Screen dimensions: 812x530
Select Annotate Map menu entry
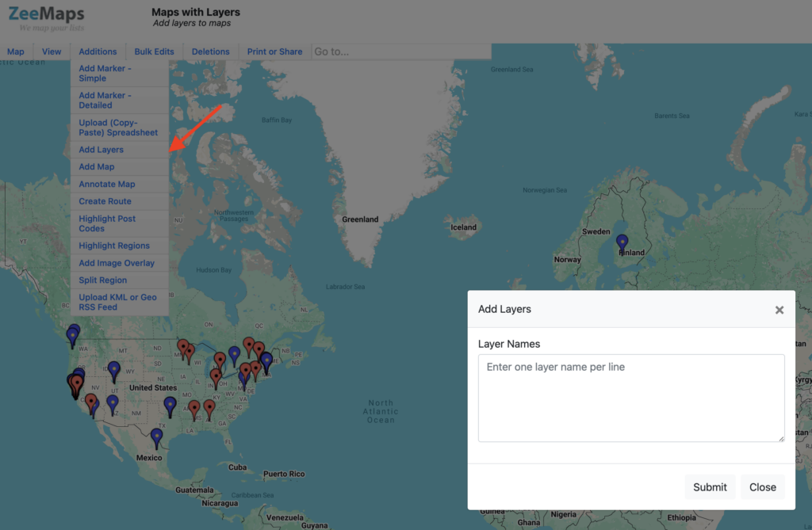pos(107,184)
